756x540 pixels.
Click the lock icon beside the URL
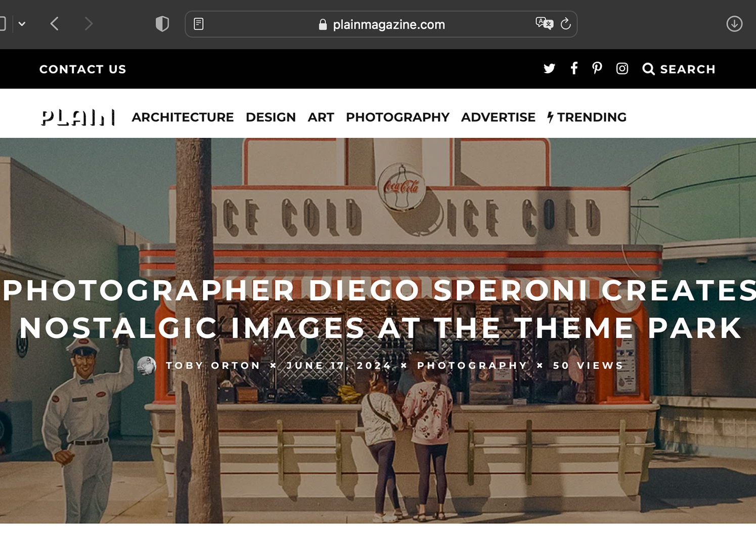(323, 24)
